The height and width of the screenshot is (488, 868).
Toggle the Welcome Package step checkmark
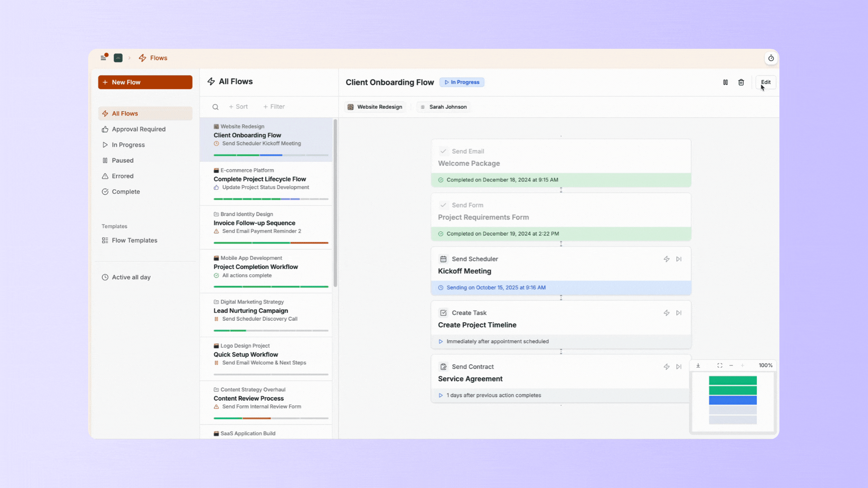[x=443, y=151]
